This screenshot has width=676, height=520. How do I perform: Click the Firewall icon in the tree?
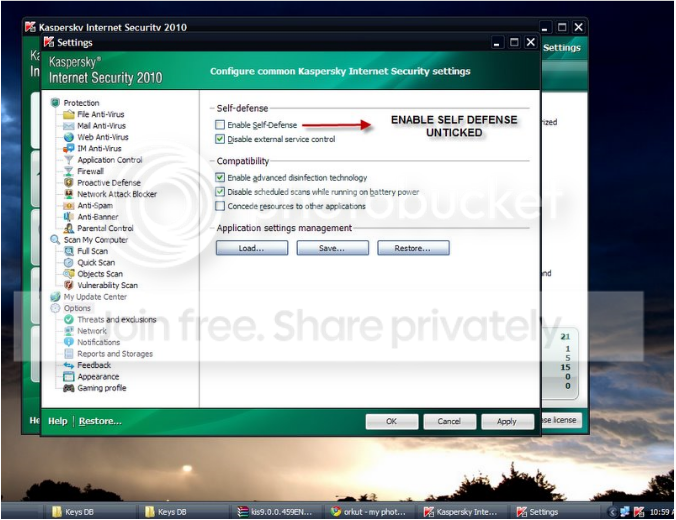coord(69,171)
